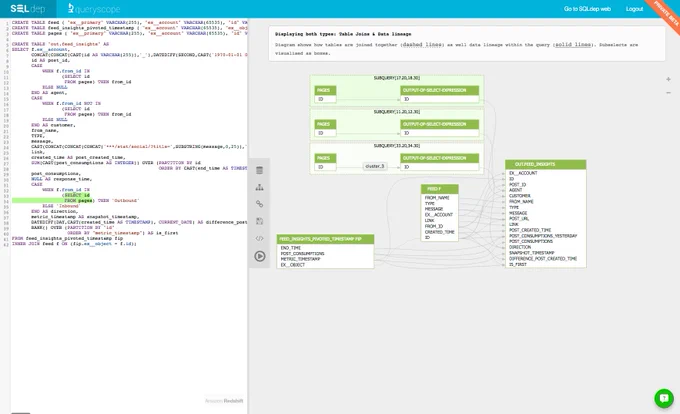This screenshot has width=680, height=414.
Task: Click the PRIVATE BETA corner ribbon
Action: [x=666, y=13]
